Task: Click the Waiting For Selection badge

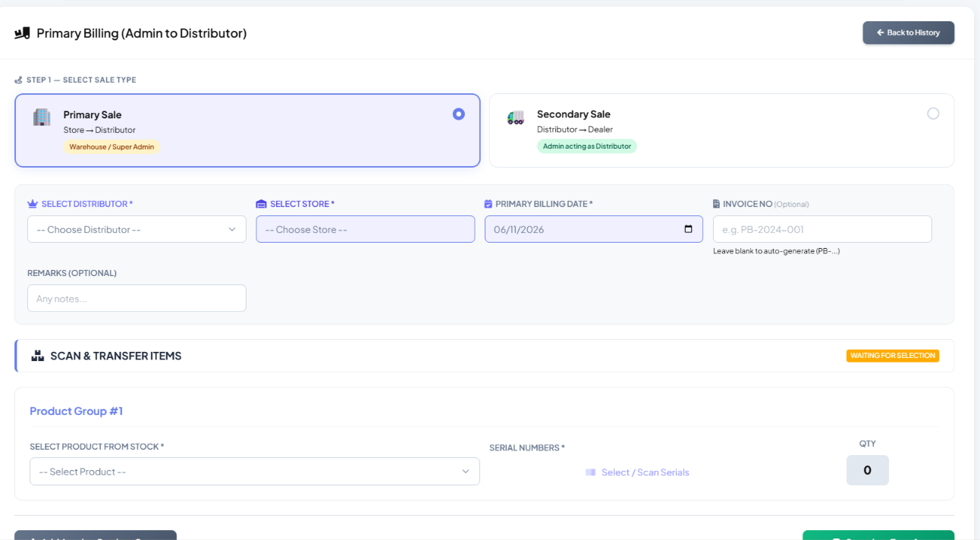Action: pos(893,356)
